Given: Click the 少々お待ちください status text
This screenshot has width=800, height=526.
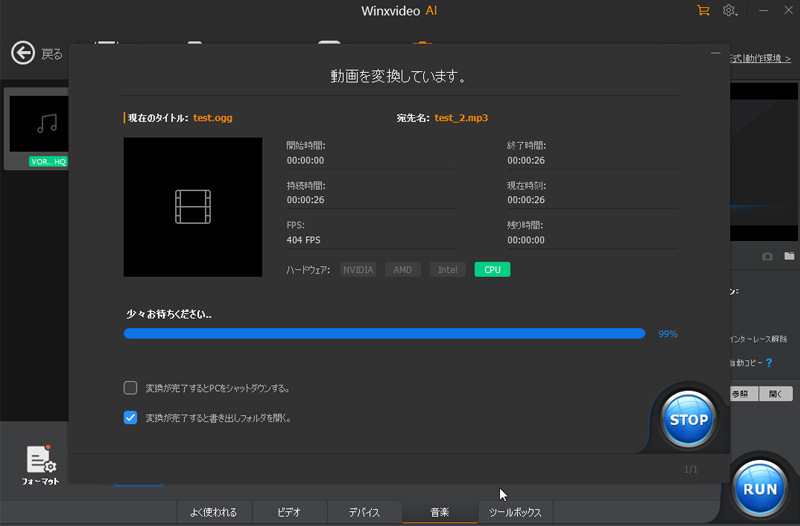Looking at the screenshot, I should [169, 314].
